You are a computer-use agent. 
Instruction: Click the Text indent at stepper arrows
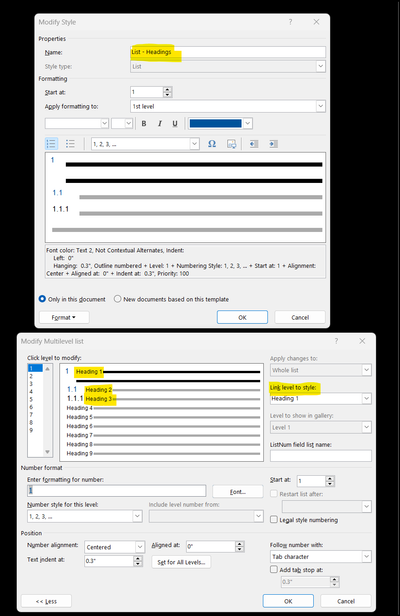point(138,561)
